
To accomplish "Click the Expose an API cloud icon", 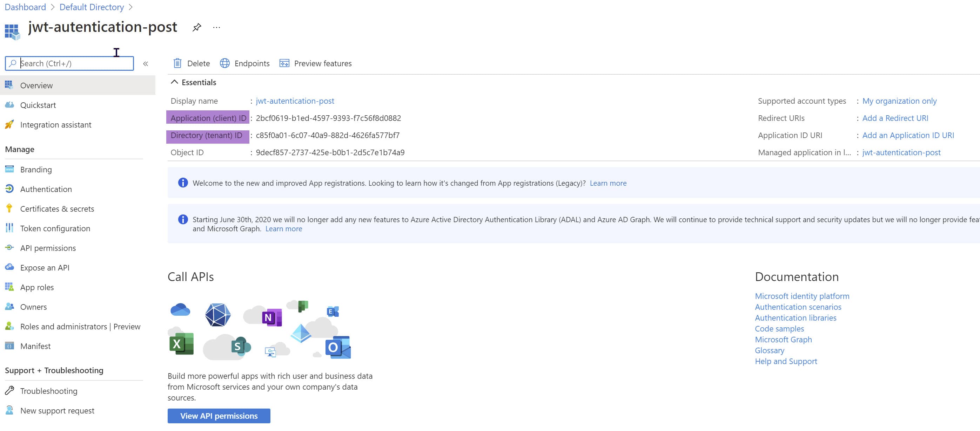I will point(9,267).
